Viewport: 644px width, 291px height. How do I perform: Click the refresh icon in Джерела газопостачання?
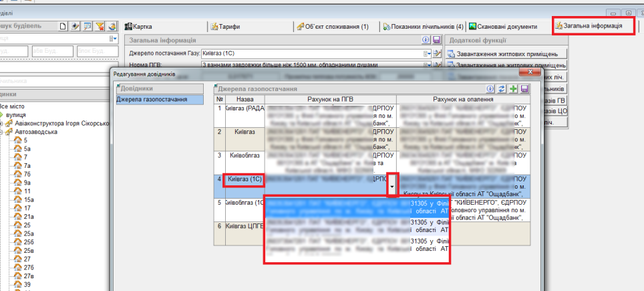pos(502,88)
